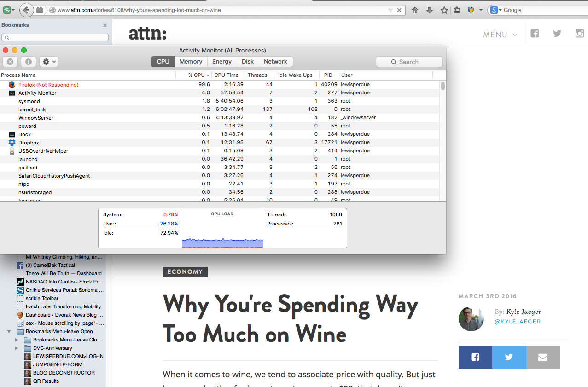Open attn: Instagram page from header icon
The height and width of the screenshot is (387, 588).
click(x=580, y=33)
